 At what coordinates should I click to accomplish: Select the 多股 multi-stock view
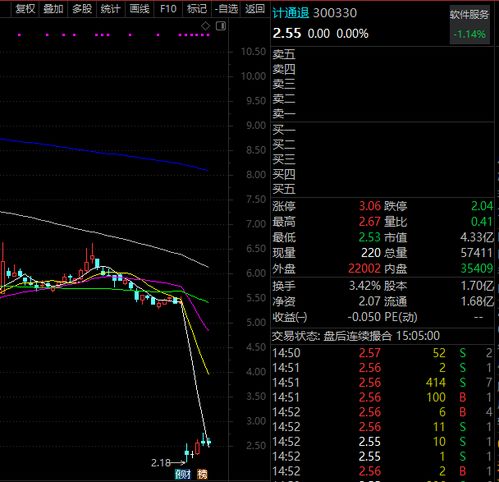(x=82, y=9)
